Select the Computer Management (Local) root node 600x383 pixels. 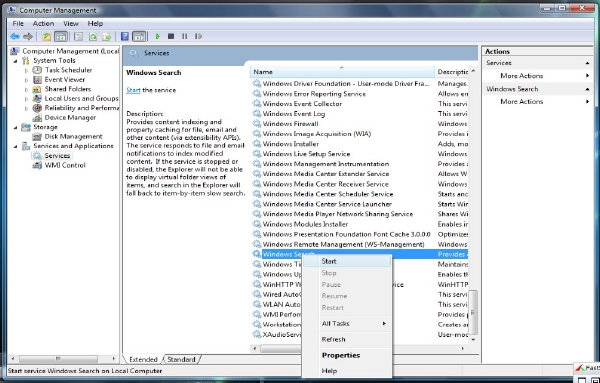(70, 51)
